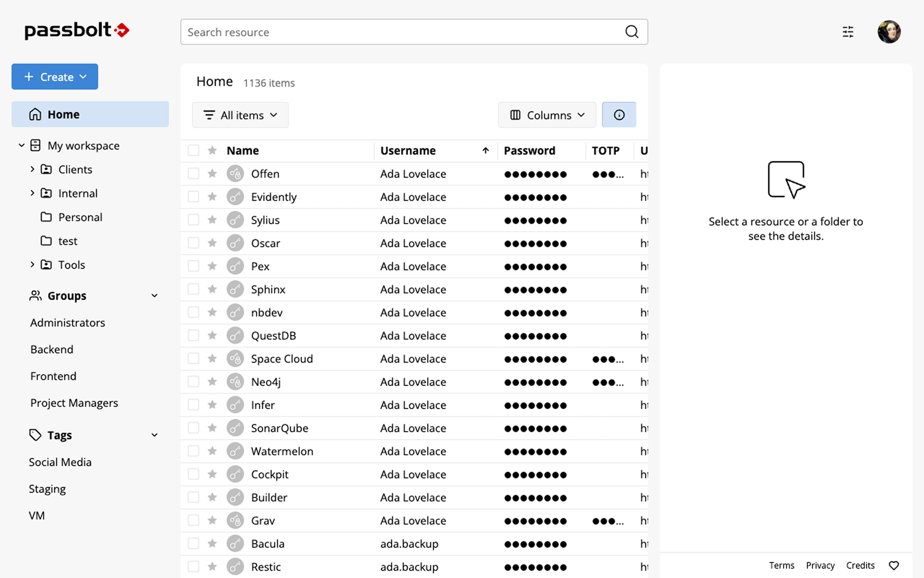Open the user avatar menu
The height and width of the screenshot is (578, 924).
pos(889,32)
